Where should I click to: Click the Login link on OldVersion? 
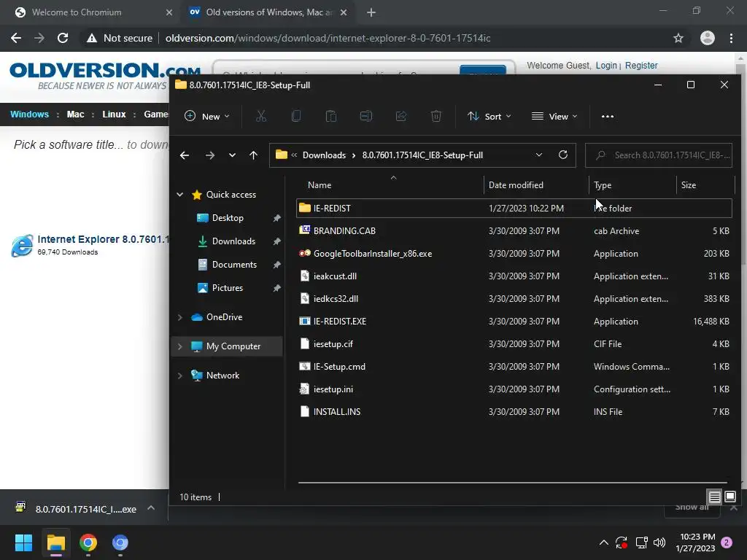pos(606,65)
